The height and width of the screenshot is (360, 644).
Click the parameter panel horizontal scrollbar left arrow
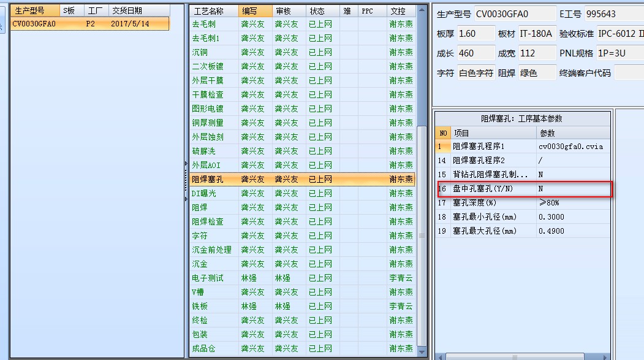pos(441,357)
